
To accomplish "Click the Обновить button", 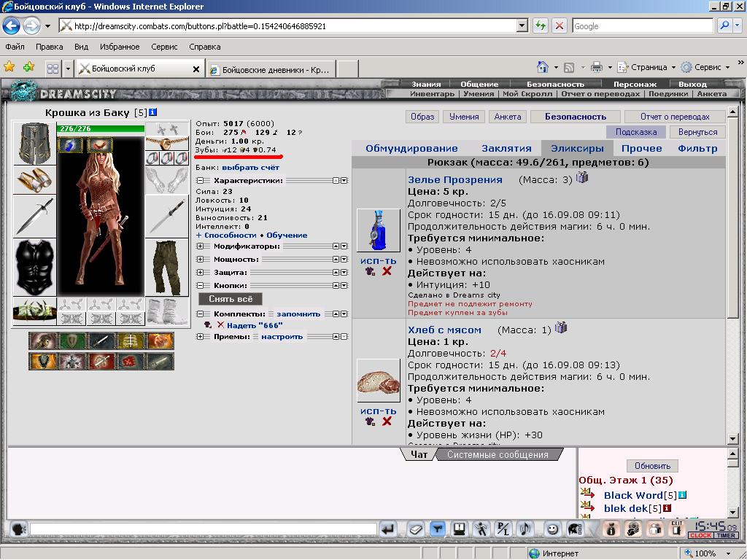I will click(x=652, y=466).
